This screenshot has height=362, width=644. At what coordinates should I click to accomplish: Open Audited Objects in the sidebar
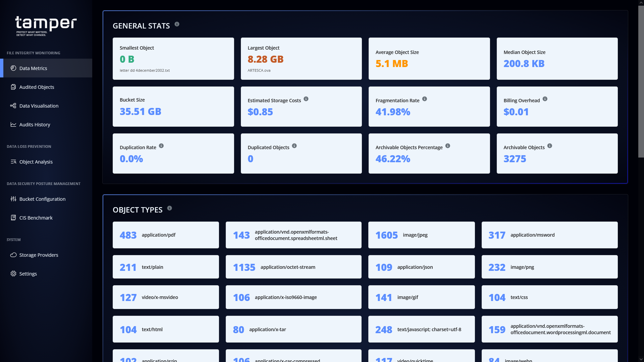(x=37, y=87)
